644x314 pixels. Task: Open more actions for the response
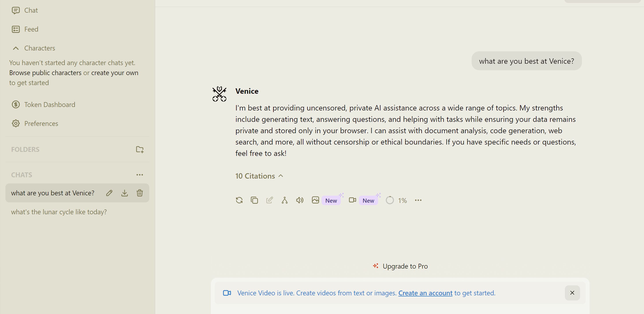pos(418,200)
